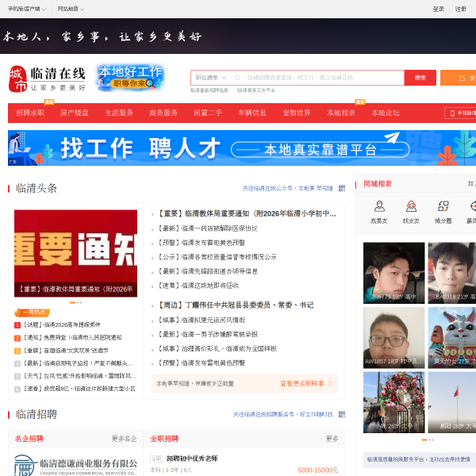Select the 全职招聘 tab
The width and height of the screenshot is (476, 476).
[x=164, y=439]
